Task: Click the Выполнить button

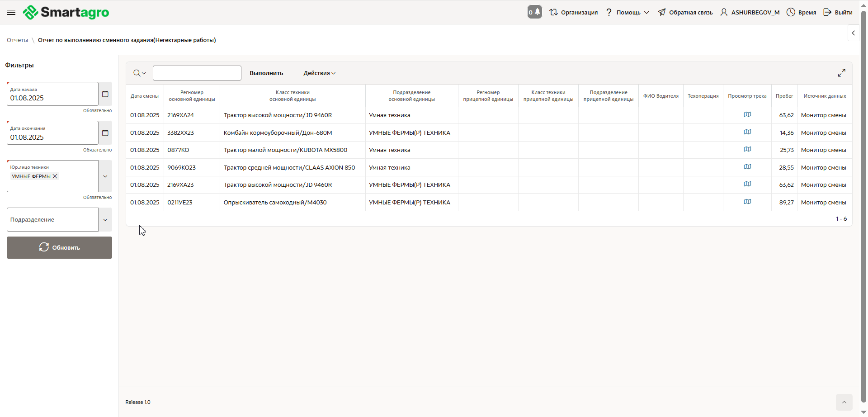Action: click(266, 73)
